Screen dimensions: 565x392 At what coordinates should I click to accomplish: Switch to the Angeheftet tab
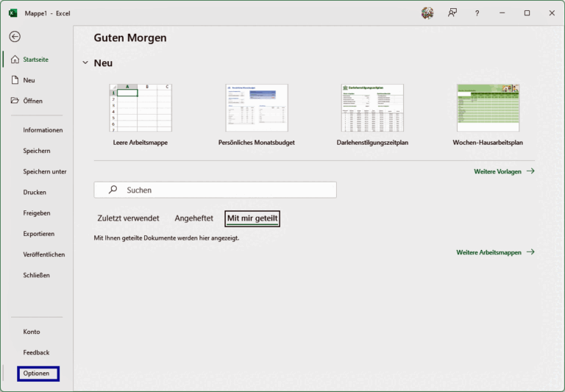pyautogui.click(x=193, y=218)
